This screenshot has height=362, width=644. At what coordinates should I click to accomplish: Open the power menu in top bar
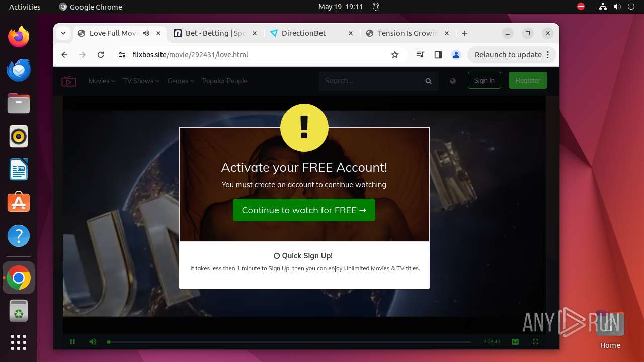[631, 7]
